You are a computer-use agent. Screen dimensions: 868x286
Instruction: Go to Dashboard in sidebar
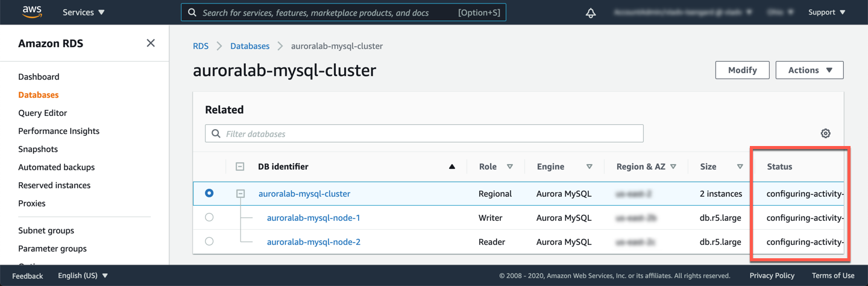click(39, 77)
